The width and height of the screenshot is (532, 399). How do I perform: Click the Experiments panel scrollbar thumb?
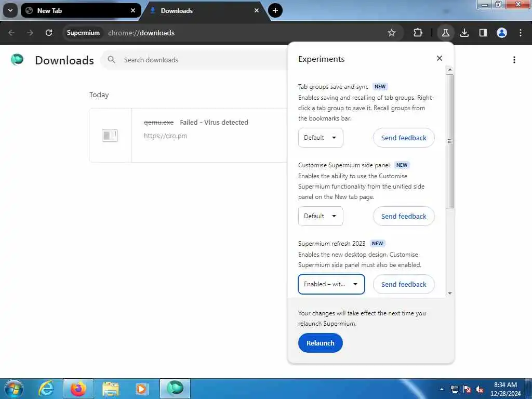pos(450,141)
